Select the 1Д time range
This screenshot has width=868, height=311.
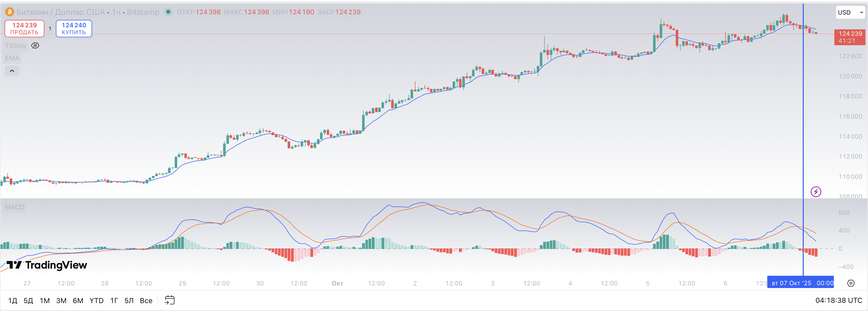pos(12,301)
